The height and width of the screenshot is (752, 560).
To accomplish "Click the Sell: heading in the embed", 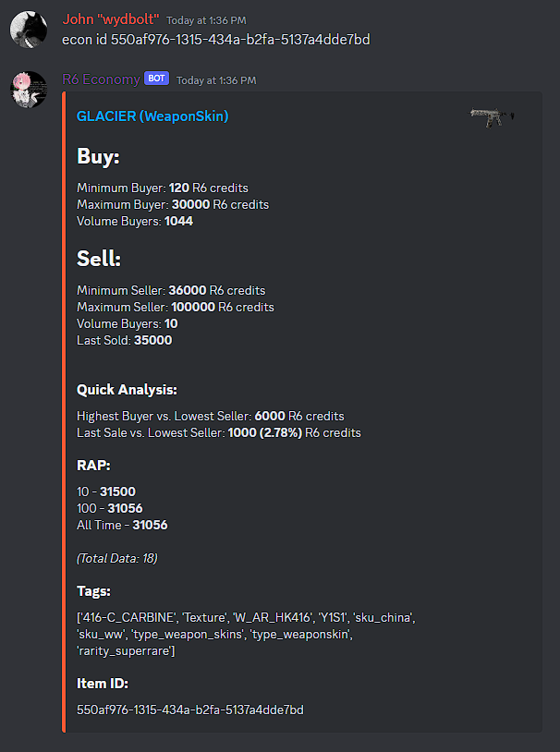I will [x=99, y=259].
